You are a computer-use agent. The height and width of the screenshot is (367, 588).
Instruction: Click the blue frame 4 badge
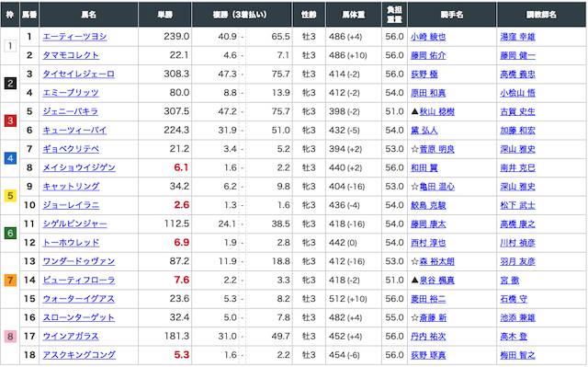click(x=10, y=158)
